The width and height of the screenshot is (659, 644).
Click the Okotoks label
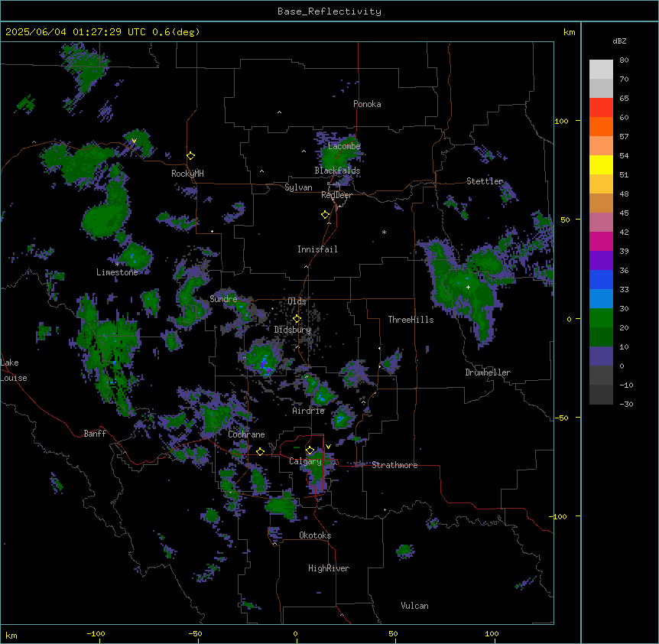tap(315, 535)
